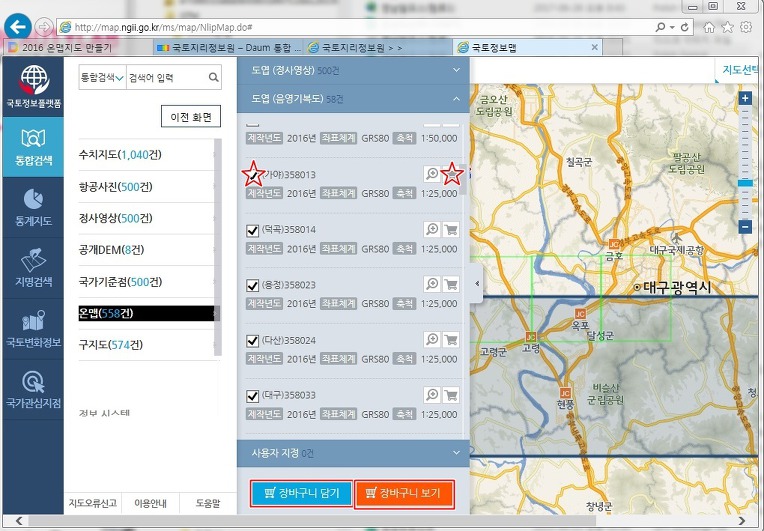Open the 국가관심지점 sidebar icon
764x531 pixels.
pos(32,390)
